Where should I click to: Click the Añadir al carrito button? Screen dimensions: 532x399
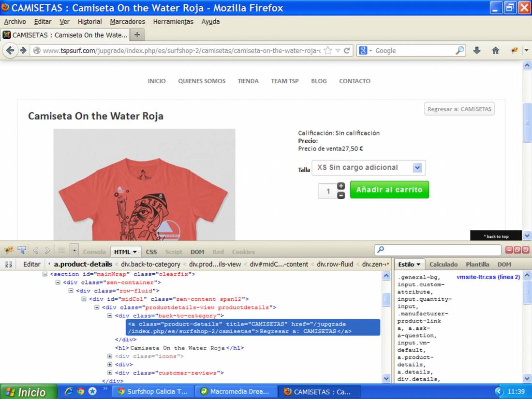point(389,190)
